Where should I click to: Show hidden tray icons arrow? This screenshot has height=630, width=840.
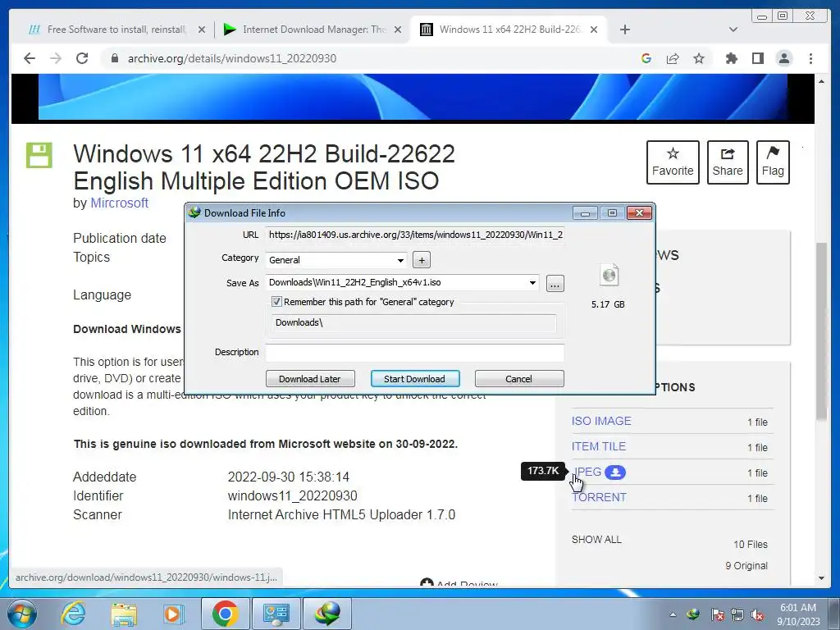pyautogui.click(x=673, y=614)
